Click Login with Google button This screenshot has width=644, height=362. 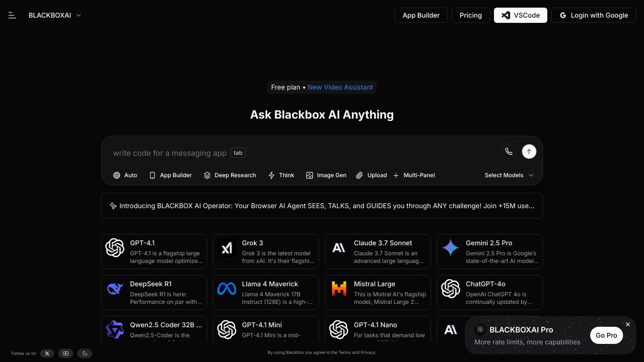[x=594, y=15]
